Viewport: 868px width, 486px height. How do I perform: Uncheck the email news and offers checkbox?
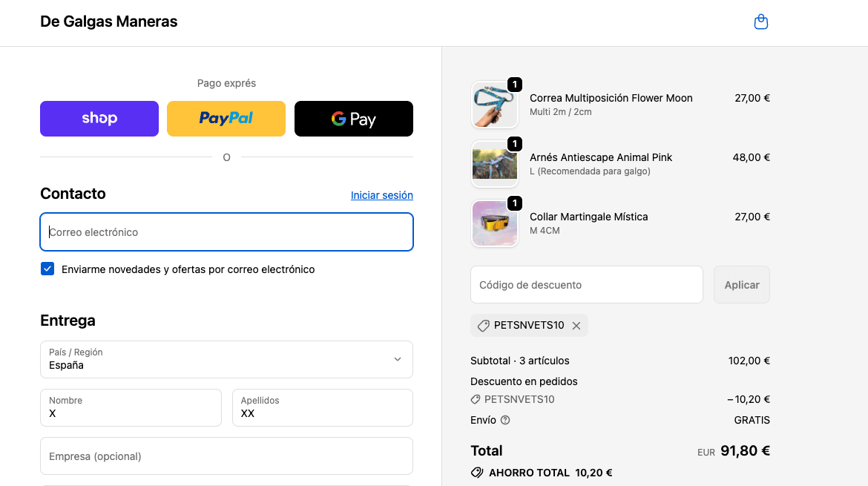(x=47, y=269)
